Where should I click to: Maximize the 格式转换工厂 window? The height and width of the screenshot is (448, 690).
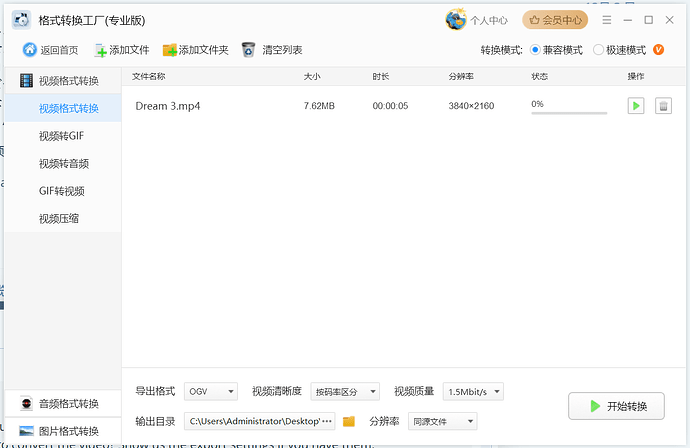click(648, 20)
